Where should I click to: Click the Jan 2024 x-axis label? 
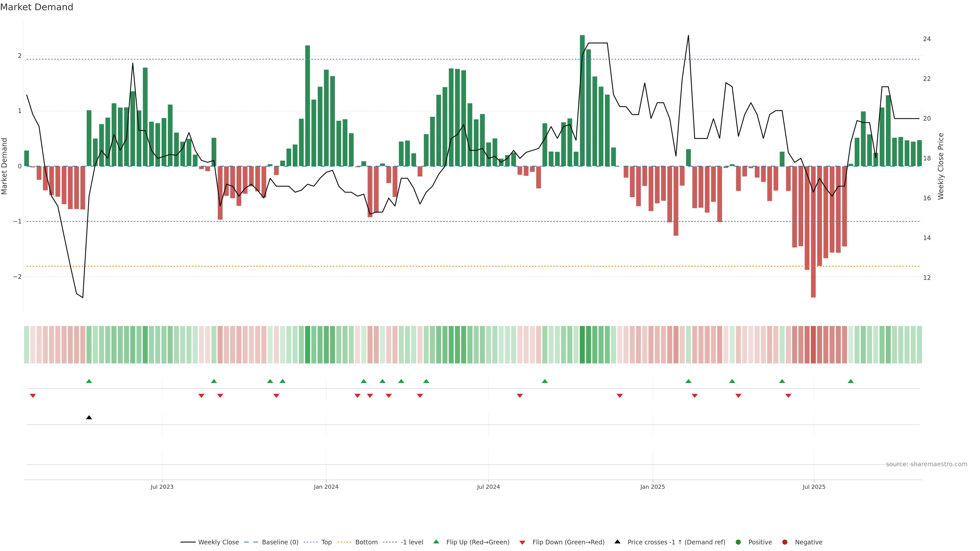point(326,487)
